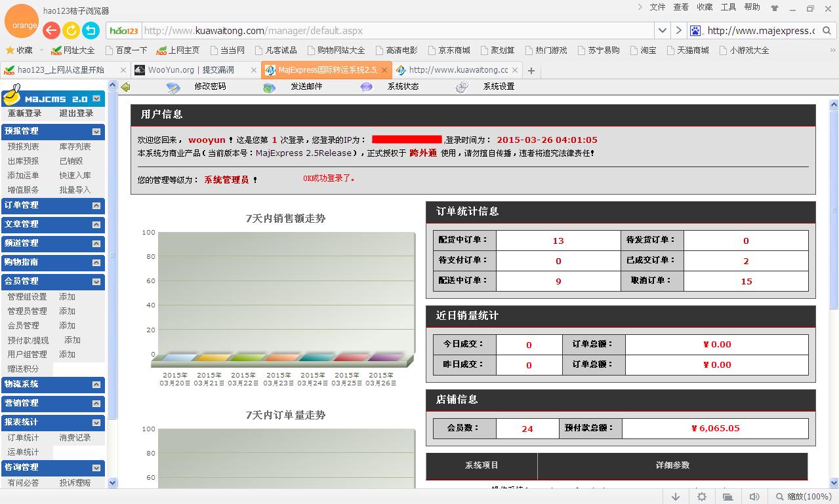This screenshot has width=839, height=504.
Task: Close the hao123 tab
Action: coord(123,70)
